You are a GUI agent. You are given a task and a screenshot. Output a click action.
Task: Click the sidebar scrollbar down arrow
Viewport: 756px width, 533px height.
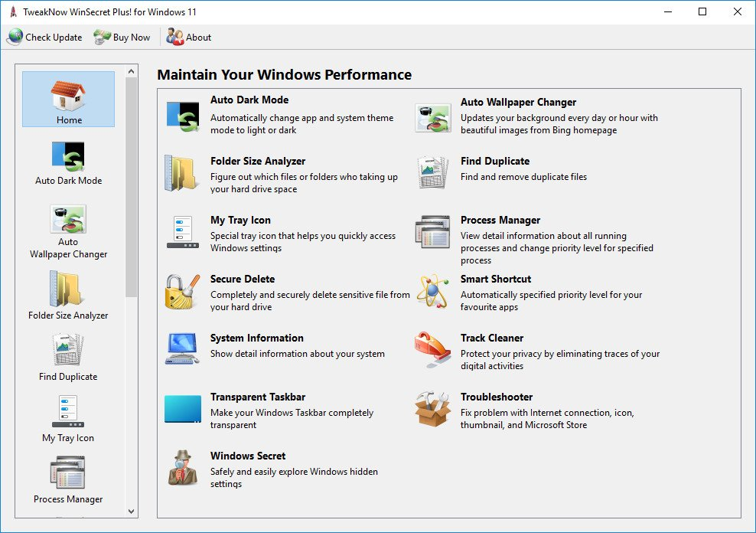click(131, 511)
